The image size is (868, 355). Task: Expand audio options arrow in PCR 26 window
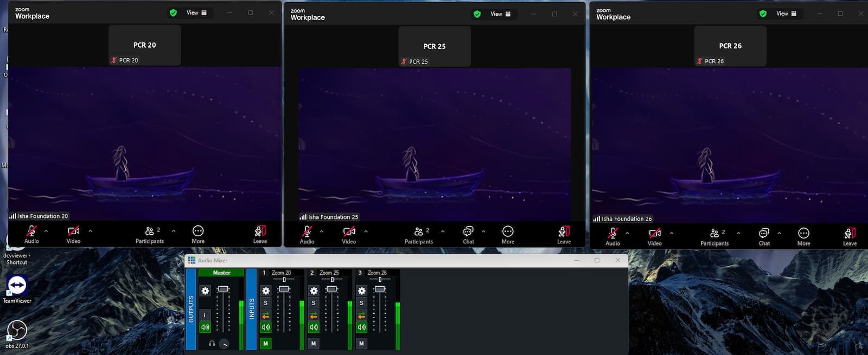click(627, 233)
